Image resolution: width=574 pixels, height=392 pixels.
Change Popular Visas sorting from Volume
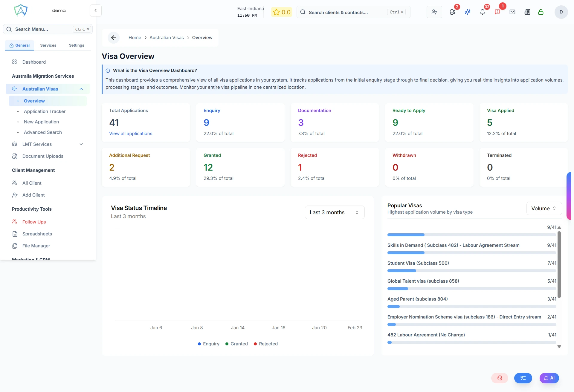point(544,208)
